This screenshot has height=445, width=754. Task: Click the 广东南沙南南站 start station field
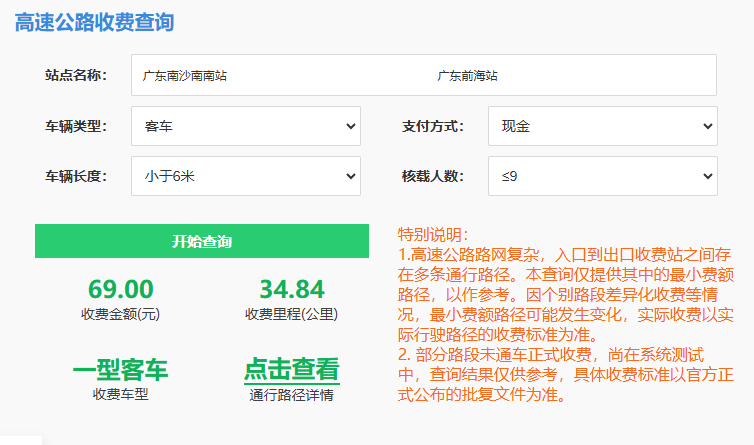coord(185,76)
